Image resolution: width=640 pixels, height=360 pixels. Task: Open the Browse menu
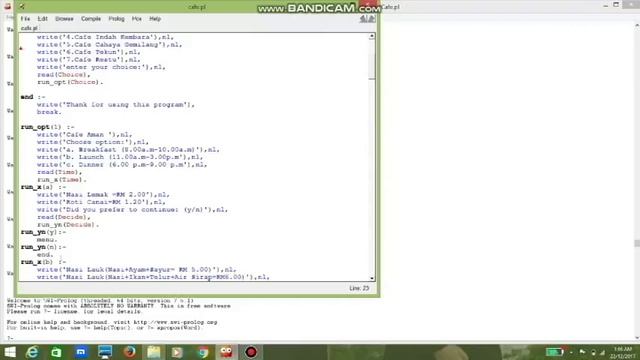click(64, 19)
